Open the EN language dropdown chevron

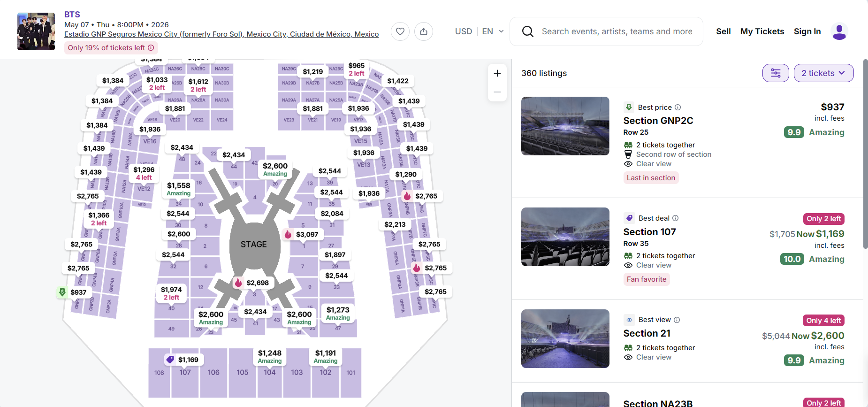pyautogui.click(x=501, y=31)
